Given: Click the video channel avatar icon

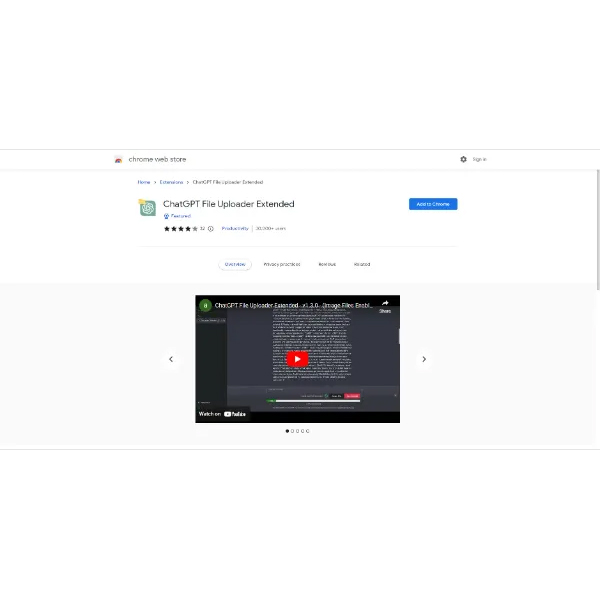Looking at the screenshot, I should point(205,306).
